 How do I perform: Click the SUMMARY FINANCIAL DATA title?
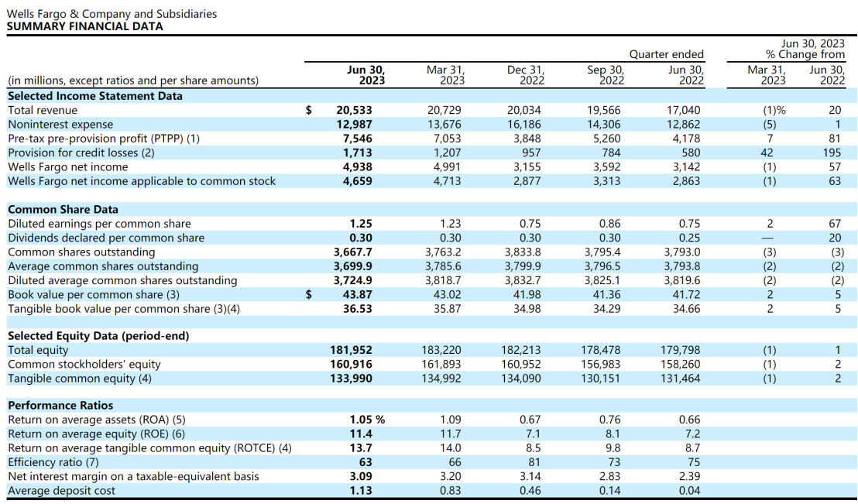(84, 26)
